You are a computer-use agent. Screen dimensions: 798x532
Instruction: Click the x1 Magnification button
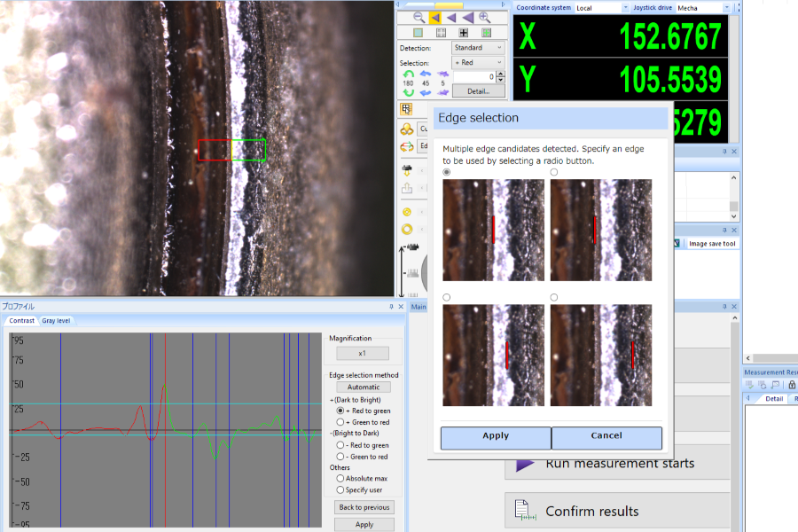(362, 353)
